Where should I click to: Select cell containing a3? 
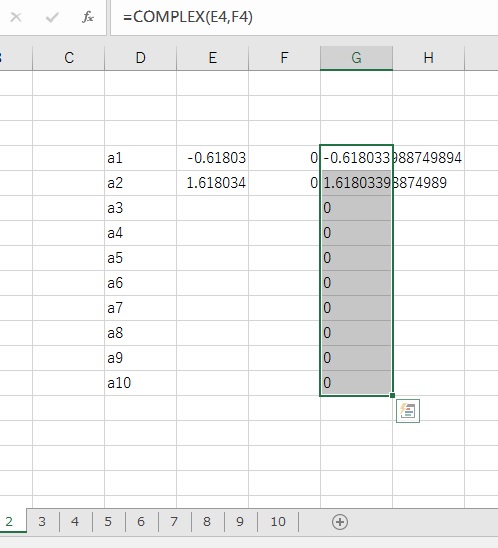(x=140, y=208)
